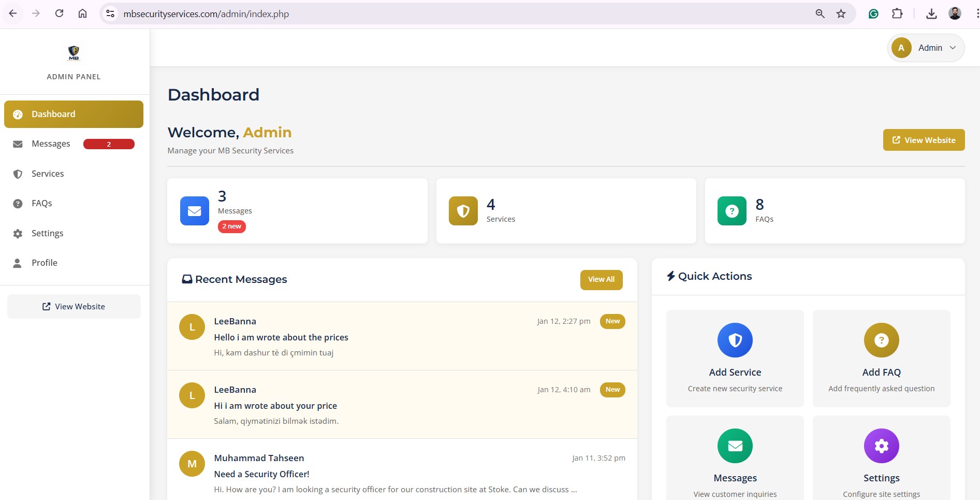Bookmark this page with the star icon

tap(841, 14)
